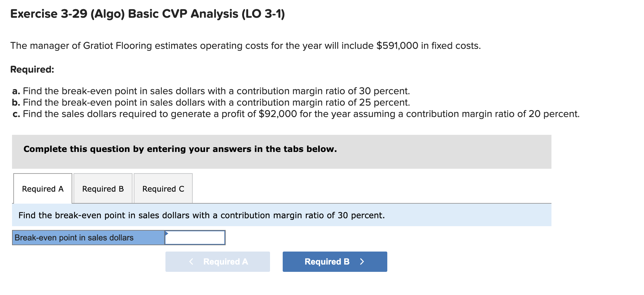Click inside the break-even sales dollars input field
This screenshot has height=295, width=644.
[x=195, y=237]
